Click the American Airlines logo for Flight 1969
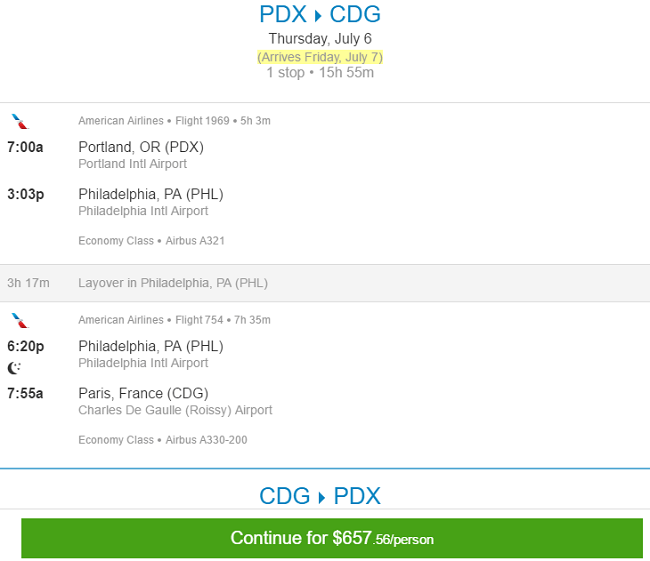 pos(19,121)
